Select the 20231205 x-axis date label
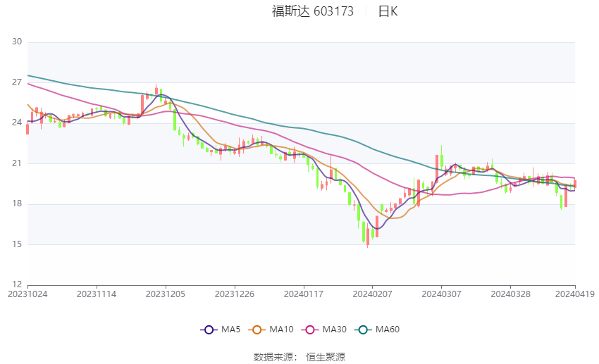The width and height of the screenshot is (599, 364). (x=166, y=294)
